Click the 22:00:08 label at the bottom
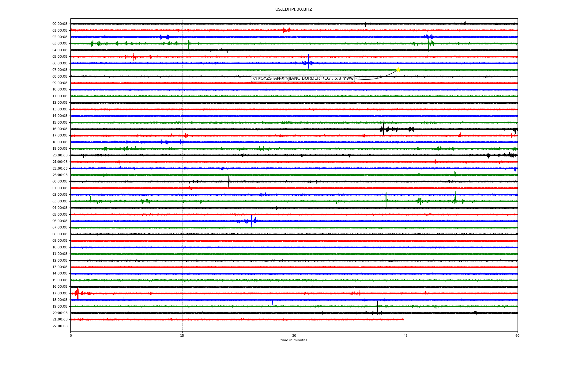 60,326
